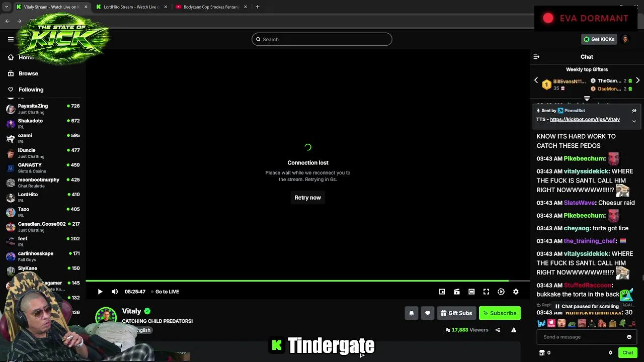
Task: Click the Gift Subs button
Action: tap(456, 313)
